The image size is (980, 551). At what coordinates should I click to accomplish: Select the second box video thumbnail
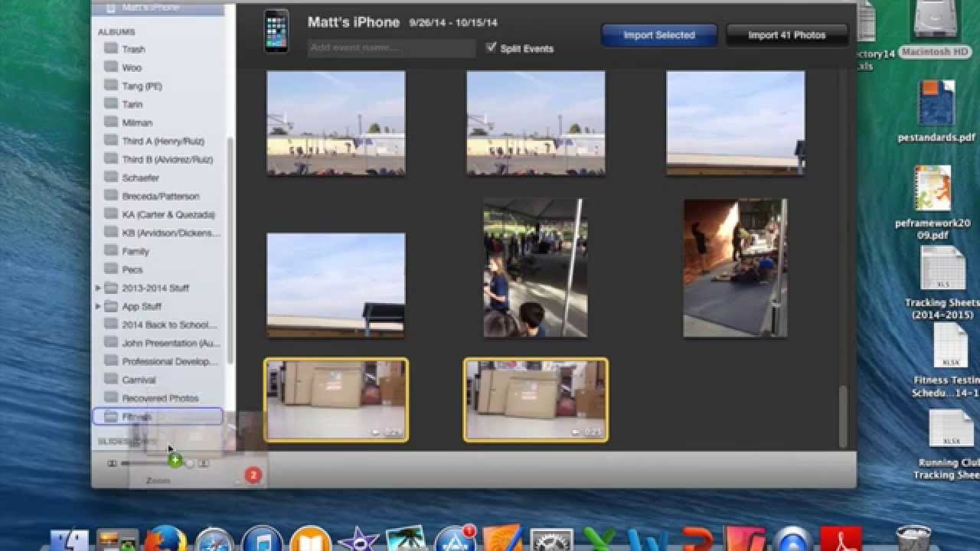point(536,400)
